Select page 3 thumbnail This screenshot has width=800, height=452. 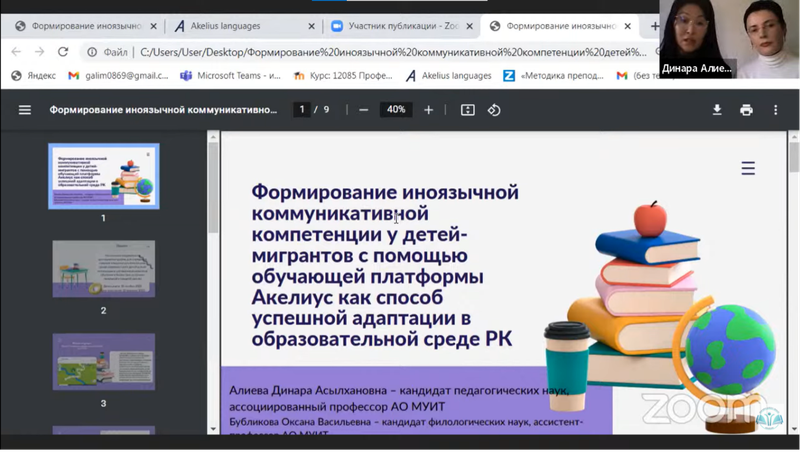[104, 362]
